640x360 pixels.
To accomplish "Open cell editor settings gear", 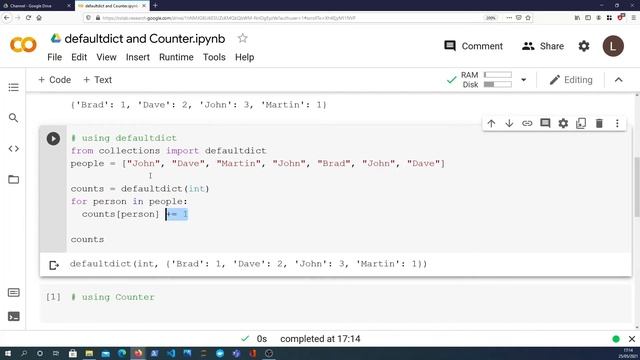I will coord(563,123).
